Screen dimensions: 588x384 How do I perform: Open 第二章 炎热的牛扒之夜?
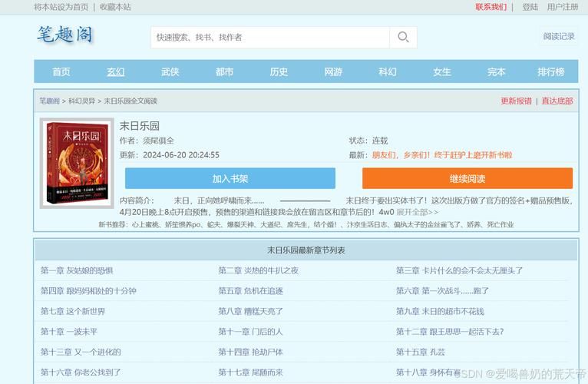(259, 270)
